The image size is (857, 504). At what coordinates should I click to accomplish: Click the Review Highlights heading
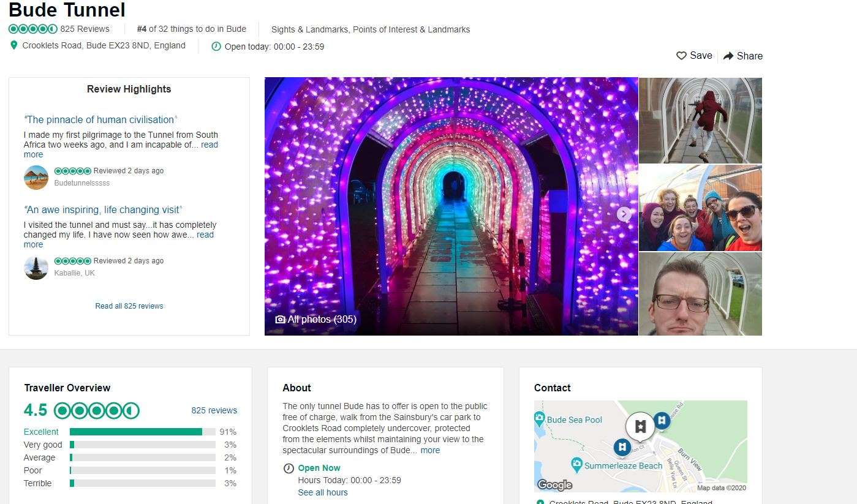click(129, 89)
